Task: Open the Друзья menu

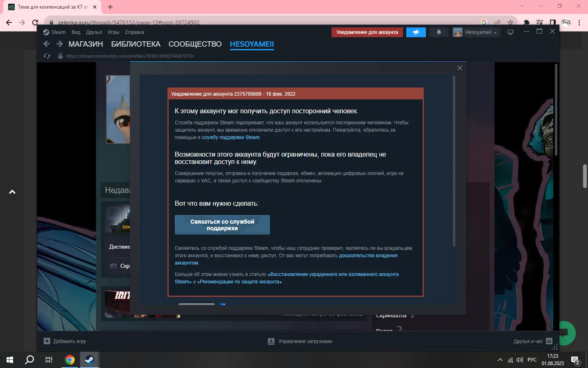Action: pyautogui.click(x=94, y=32)
